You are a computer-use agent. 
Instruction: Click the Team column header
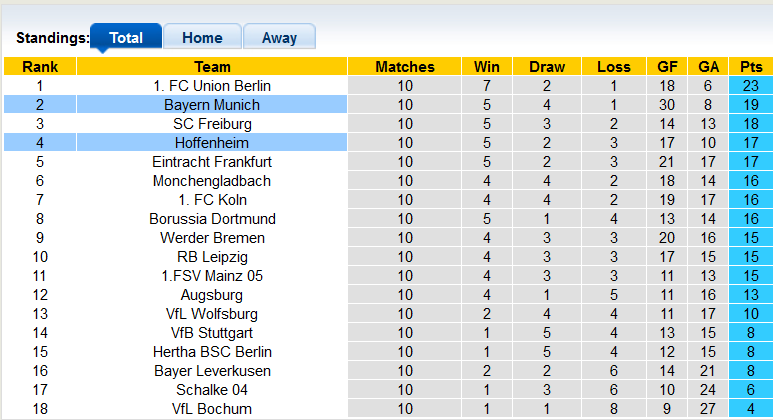(212, 67)
